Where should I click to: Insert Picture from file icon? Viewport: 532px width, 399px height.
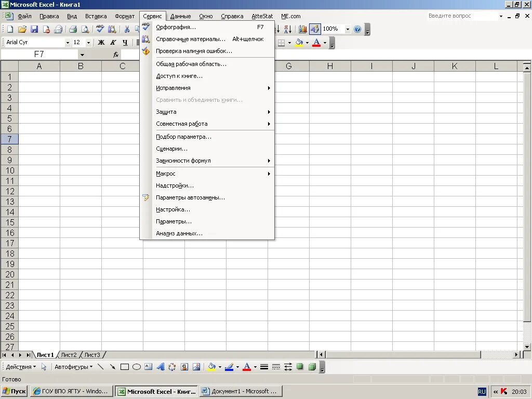click(196, 367)
